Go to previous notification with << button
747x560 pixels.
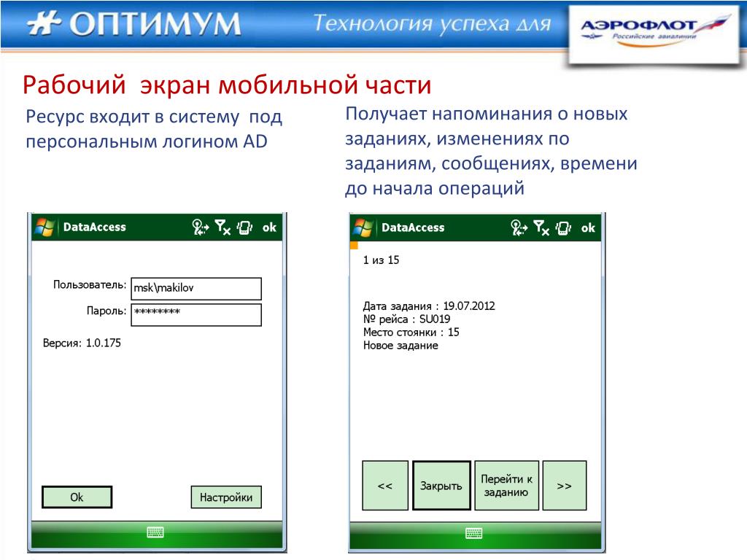pyautogui.click(x=385, y=486)
